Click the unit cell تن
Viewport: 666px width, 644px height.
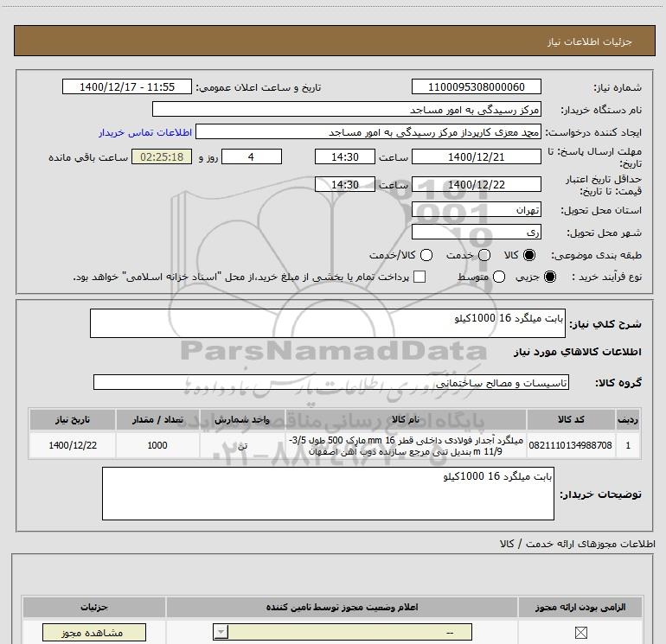(242, 445)
